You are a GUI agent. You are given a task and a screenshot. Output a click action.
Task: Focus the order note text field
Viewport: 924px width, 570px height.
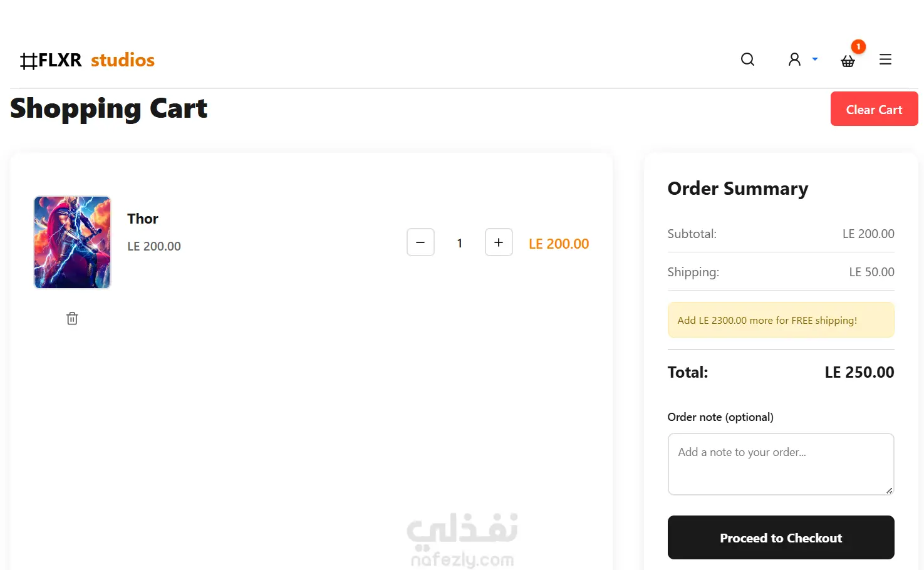coord(781,464)
